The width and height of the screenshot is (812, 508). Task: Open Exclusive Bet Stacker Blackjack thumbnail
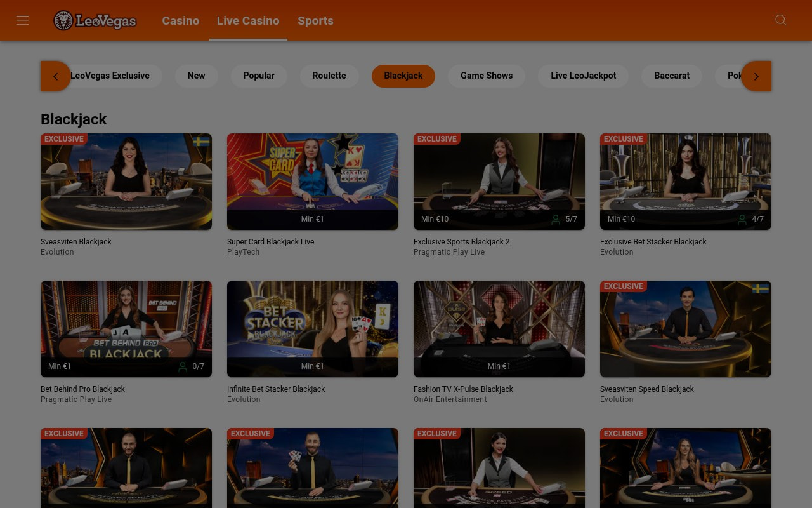[686, 182]
